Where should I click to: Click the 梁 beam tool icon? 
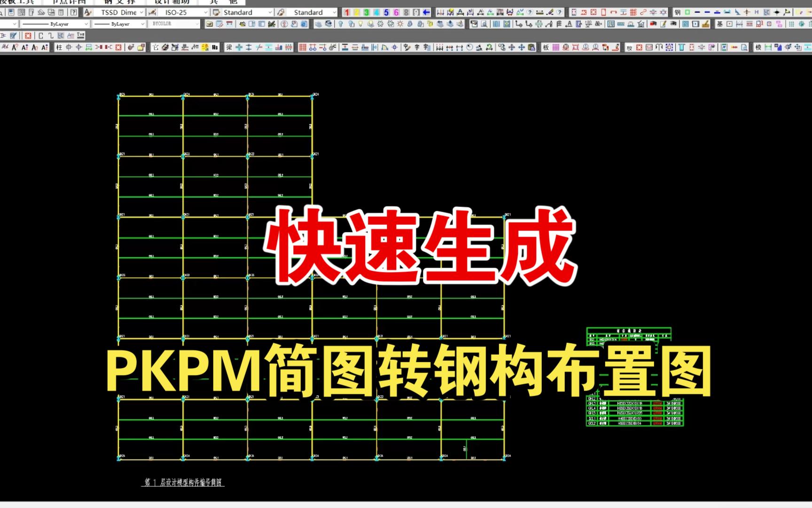coord(229,47)
